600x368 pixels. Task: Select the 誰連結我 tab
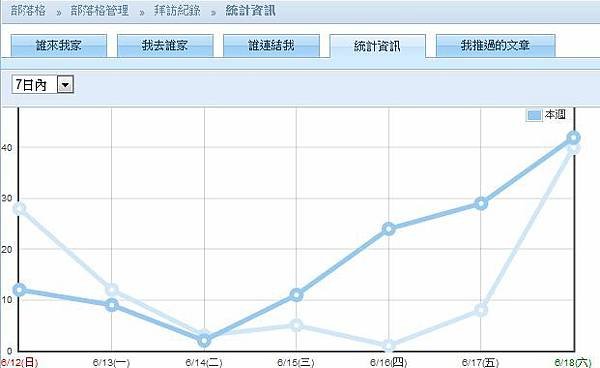point(271,46)
